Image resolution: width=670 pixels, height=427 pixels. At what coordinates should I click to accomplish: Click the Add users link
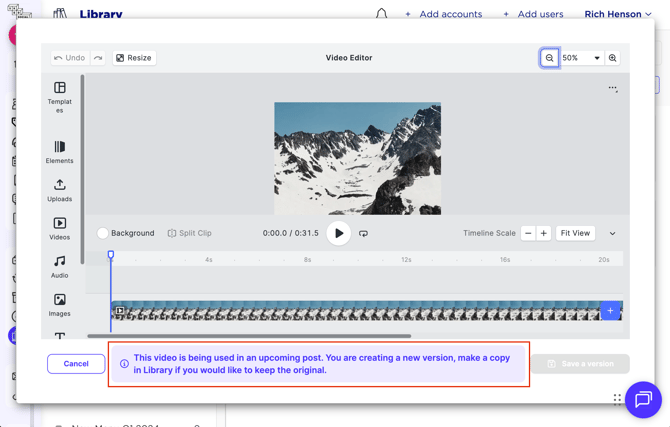coord(533,14)
